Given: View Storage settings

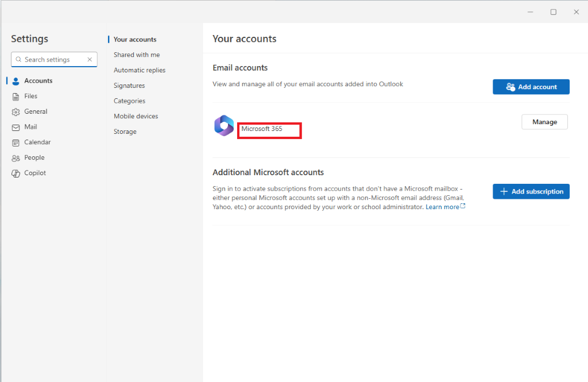Looking at the screenshot, I should point(125,132).
